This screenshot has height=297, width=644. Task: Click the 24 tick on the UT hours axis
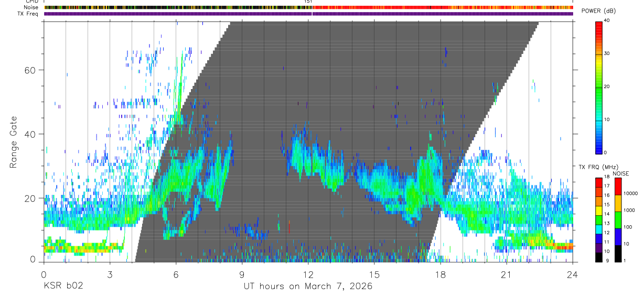click(573, 274)
